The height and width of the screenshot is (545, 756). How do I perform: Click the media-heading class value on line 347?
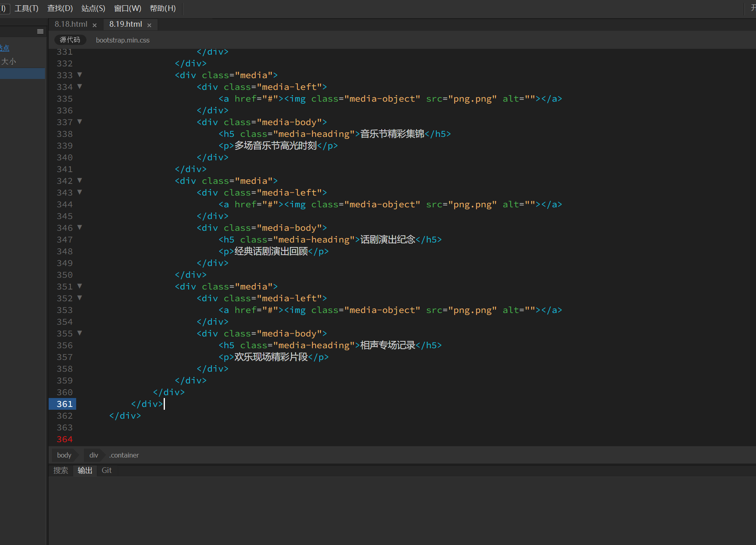[x=314, y=240]
